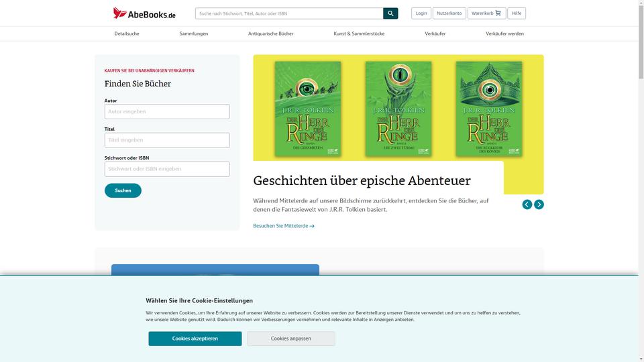
Task: Follow Besuchen Sie Mittelerde link
Action: (x=284, y=226)
